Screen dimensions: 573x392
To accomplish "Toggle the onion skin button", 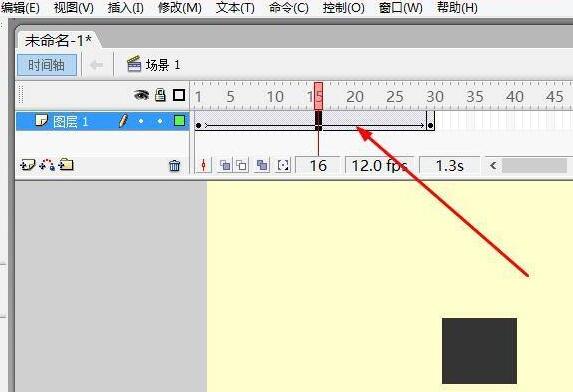I will pos(225,165).
